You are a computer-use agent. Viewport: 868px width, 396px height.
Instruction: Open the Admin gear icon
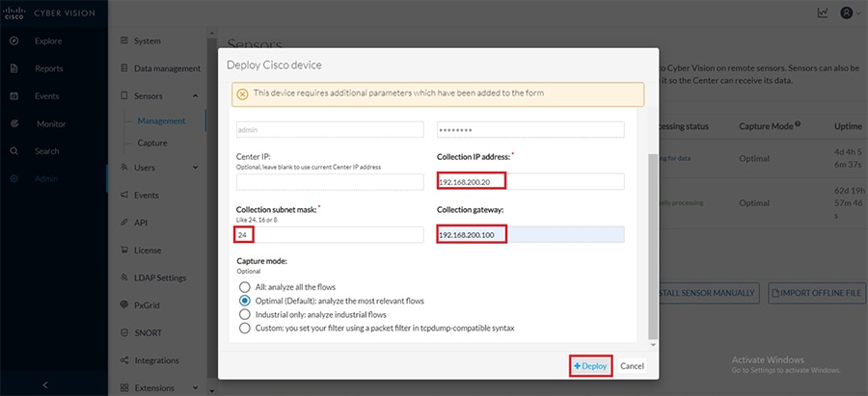[x=14, y=178]
